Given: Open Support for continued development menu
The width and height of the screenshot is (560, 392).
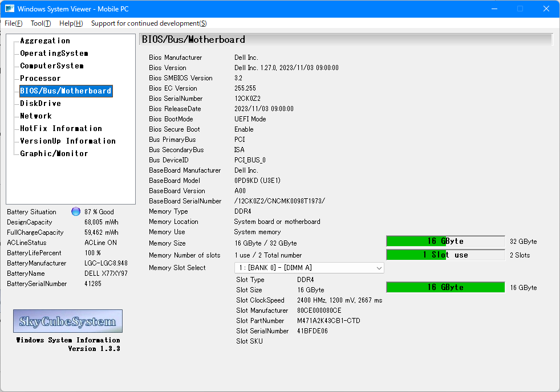Looking at the screenshot, I should pyautogui.click(x=149, y=23).
